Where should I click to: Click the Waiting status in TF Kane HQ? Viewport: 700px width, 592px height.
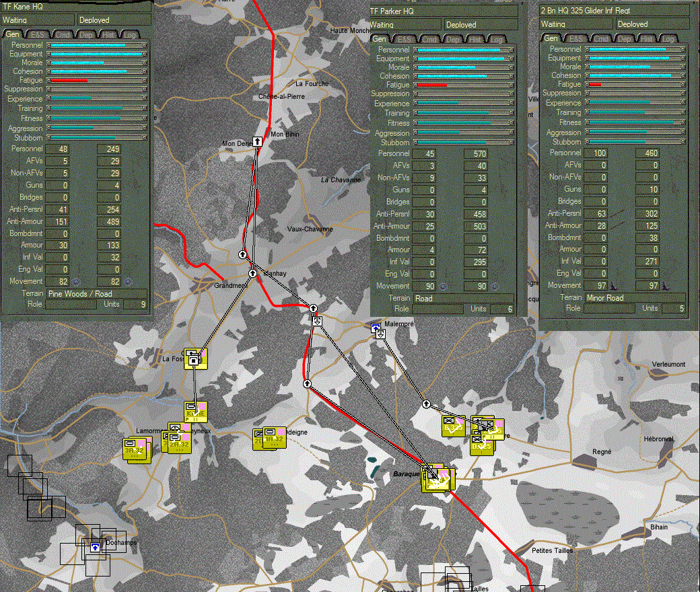click(x=38, y=20)
